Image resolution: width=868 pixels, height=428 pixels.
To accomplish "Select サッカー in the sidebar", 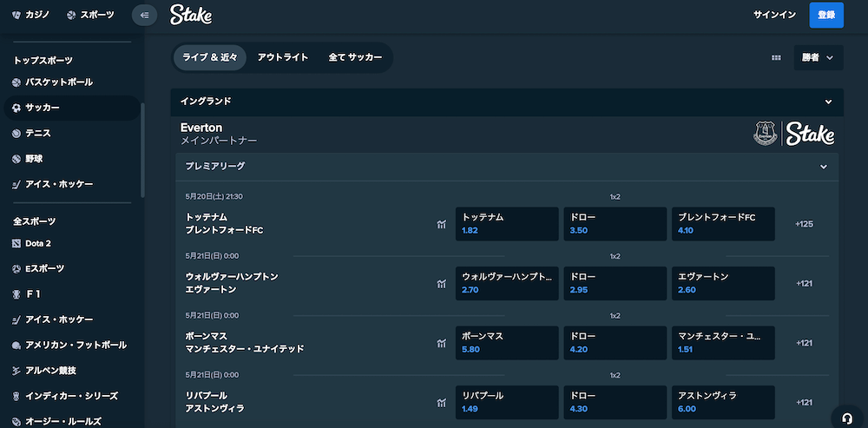I will (x=72, y=108).
